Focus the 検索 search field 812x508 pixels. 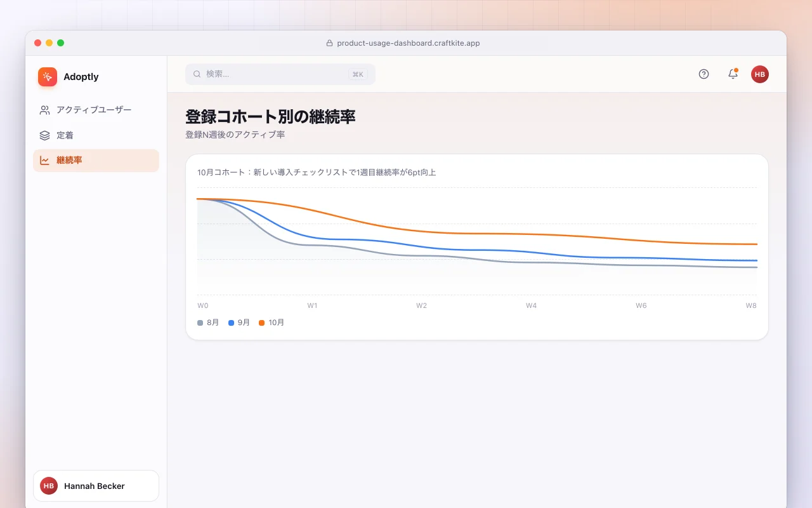pyautogui.click(x=280, y=74)
